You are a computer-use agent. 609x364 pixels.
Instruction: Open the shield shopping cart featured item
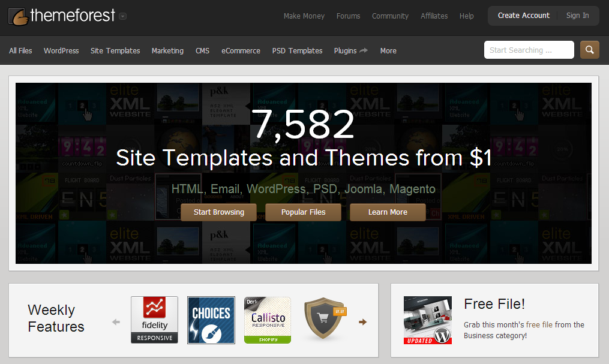(325, 319)
